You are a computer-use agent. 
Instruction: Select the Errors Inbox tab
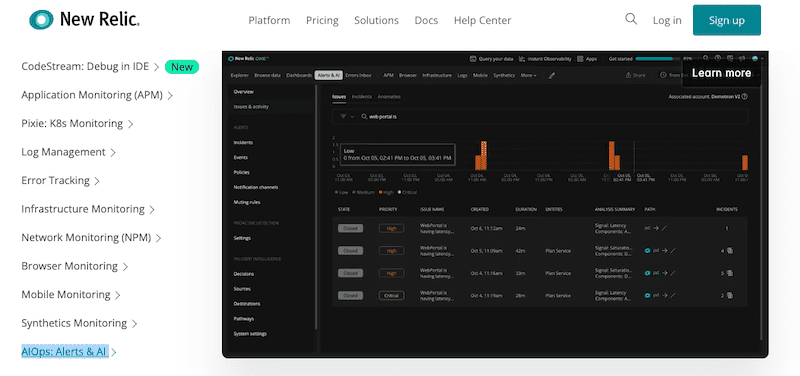pyautogui.click(x=359, y=75)
